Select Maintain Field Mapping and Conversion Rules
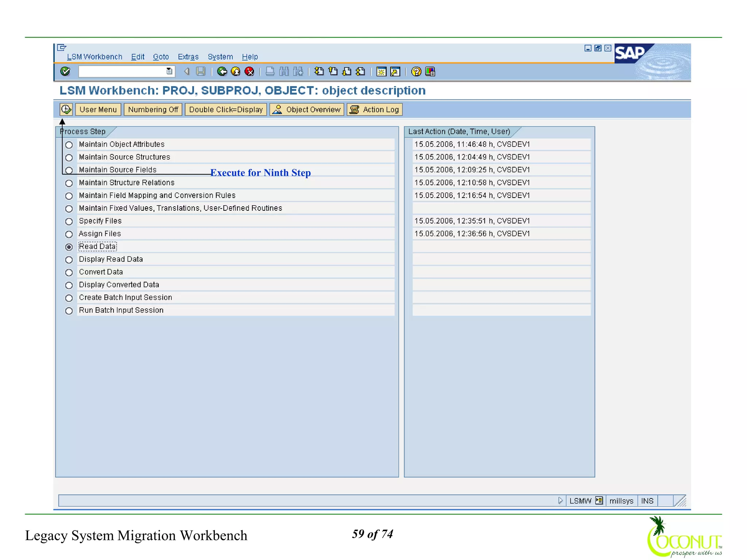 (x=69, y=196)
